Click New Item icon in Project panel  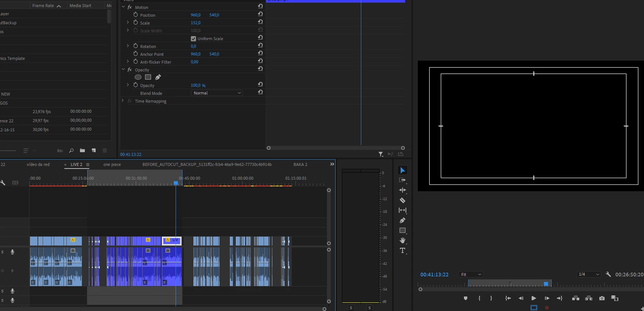(x=94, y=151)
